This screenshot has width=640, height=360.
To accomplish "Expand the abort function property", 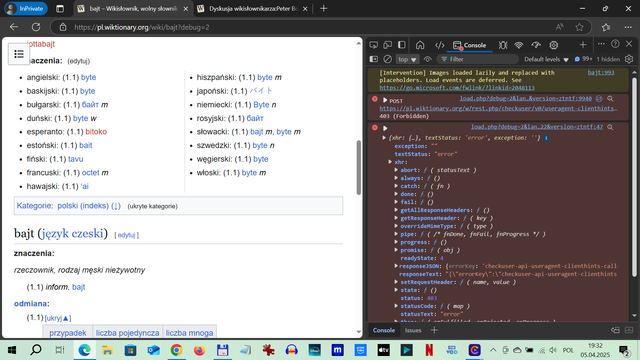I will click(x=396, y=170).
